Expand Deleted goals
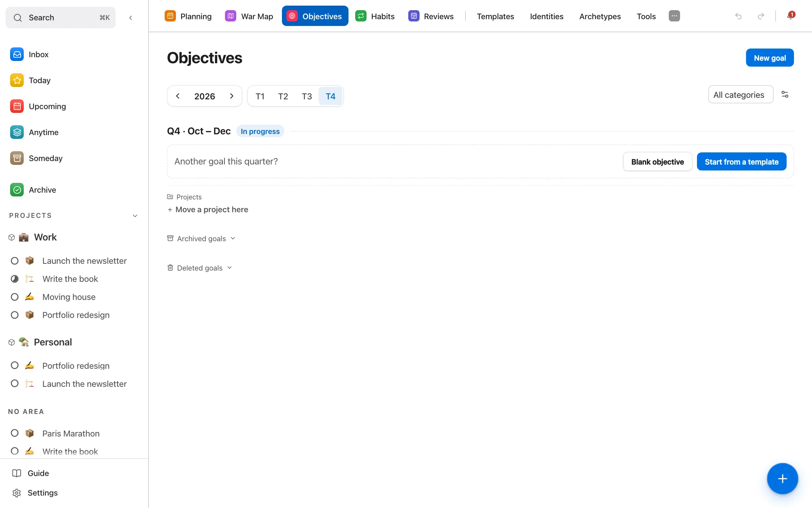The width and height of the screenshot is (812, 508). click(x=200, y=268)
